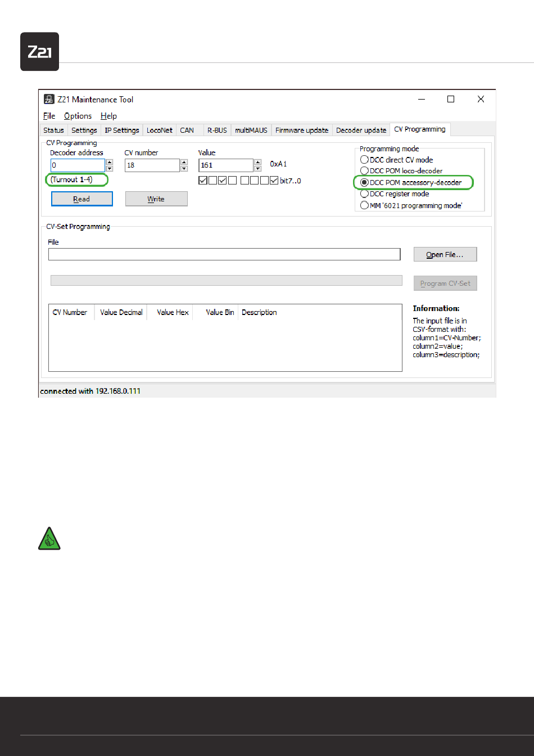Toggle the bit 0 checkbox
534x756 pixels.
[x=274, y=181]
